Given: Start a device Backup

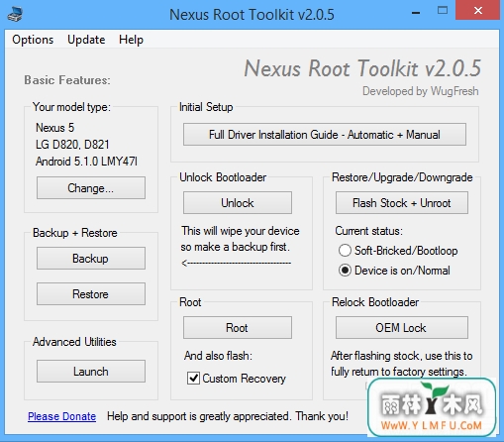Looking at the screenshot, I should [x=91, y=258].
